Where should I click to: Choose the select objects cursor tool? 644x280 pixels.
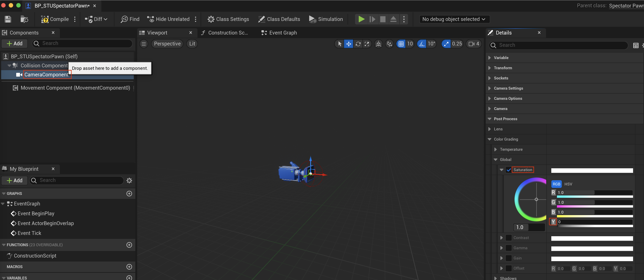click(340, 44)
